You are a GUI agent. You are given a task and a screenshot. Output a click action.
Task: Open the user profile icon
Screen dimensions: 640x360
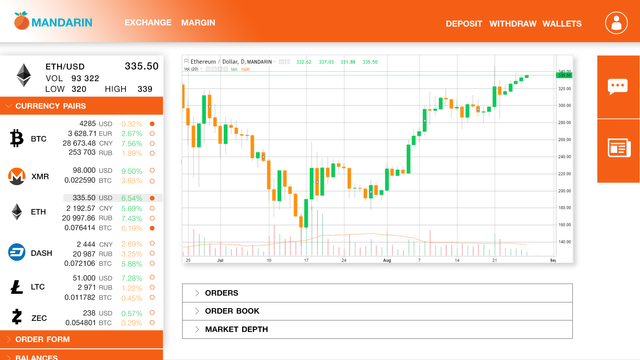pyautogui.click(x=616, y=23)
